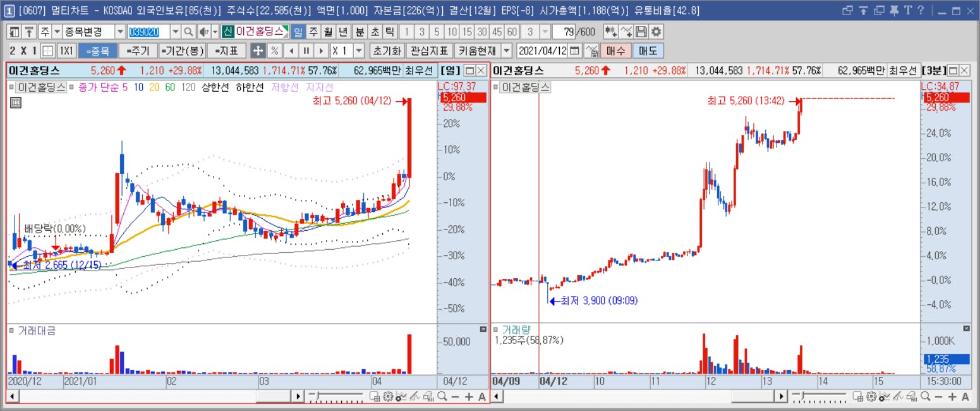Click the replay step-forward arrow
This screenshot has height=411, width=980.
pos(321,51)
